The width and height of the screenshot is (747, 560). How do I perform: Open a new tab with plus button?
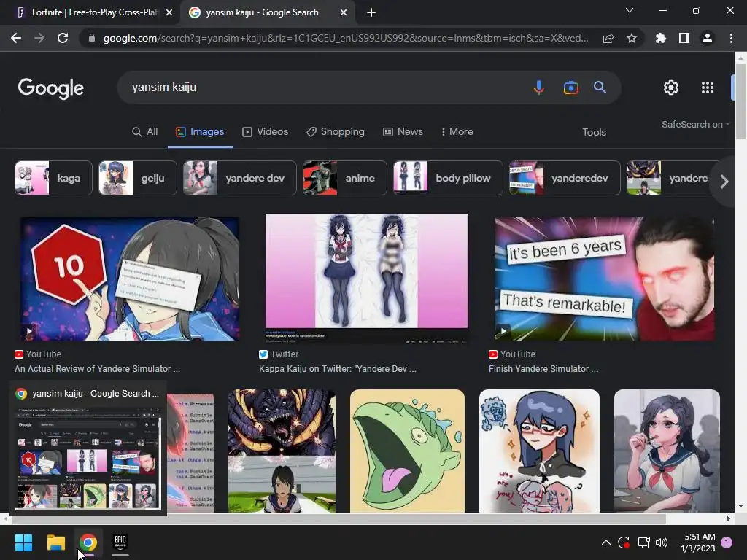(x=371, y=12)
